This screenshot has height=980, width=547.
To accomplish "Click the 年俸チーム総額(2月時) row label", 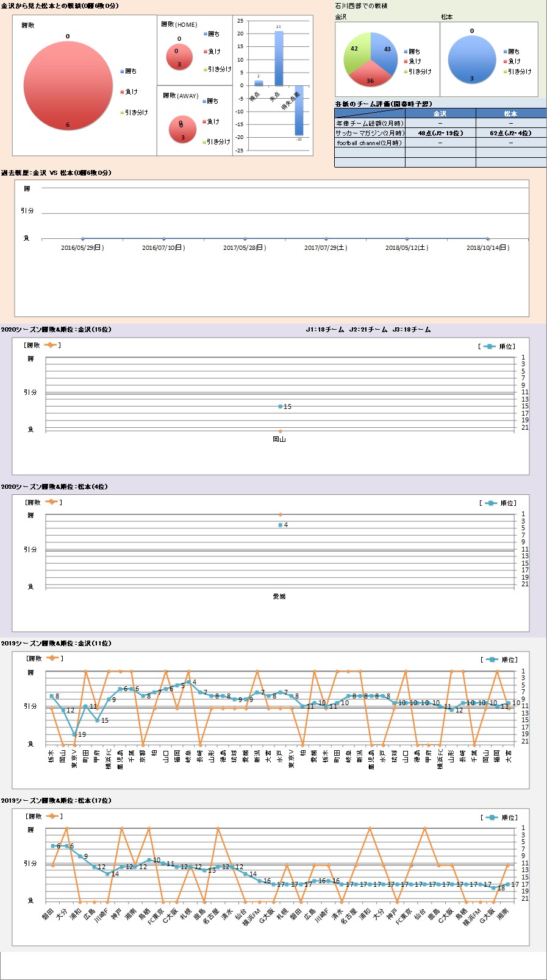I will click(x=370, y=123).
